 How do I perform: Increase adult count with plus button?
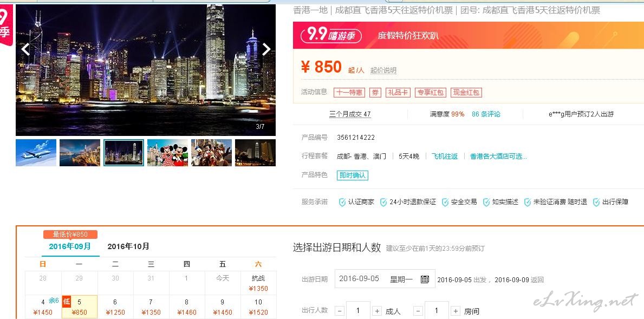point(377,311)
